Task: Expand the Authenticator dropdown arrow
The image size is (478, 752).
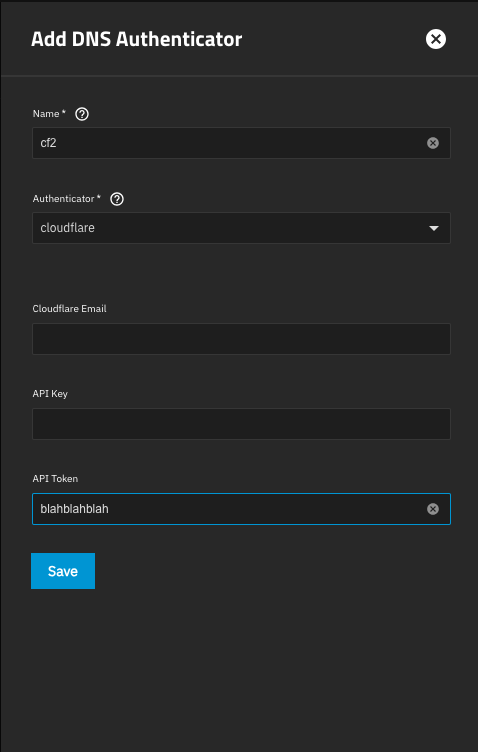Action: (x=434, y=228)
